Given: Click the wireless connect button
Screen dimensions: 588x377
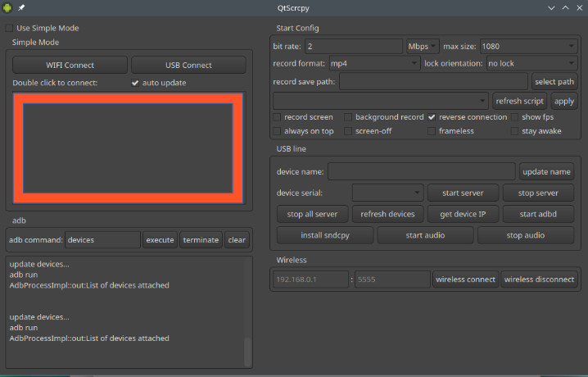Looking at the screenshot, I should click(465, 279).
